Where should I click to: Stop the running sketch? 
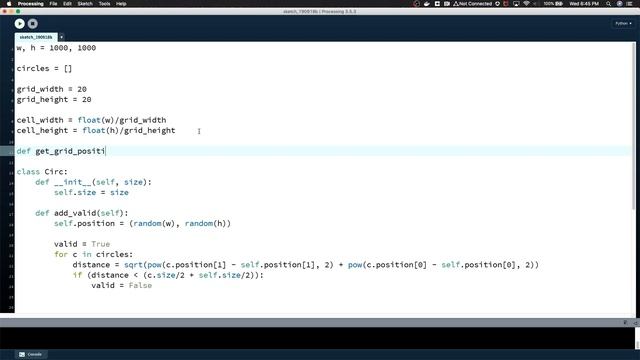tap(33, 24)
